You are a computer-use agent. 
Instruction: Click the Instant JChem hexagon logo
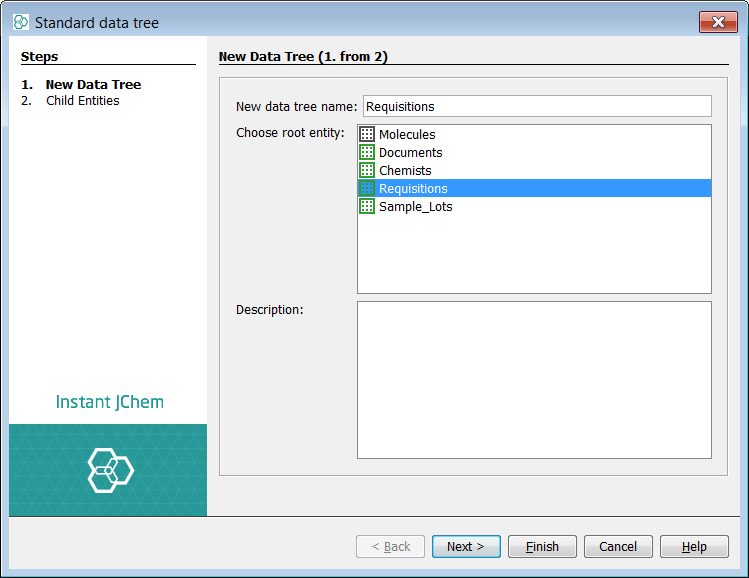click(x=110, y=470)
